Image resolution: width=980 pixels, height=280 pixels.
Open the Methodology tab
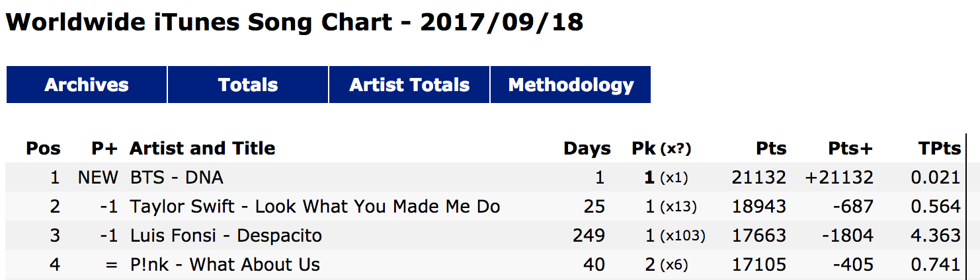tap(571, 85)
